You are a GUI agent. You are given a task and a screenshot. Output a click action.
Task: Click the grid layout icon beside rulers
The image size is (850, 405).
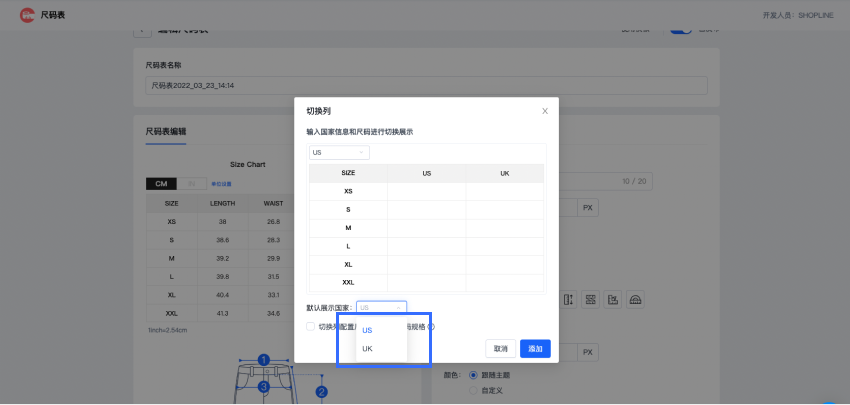coord(590,300)
